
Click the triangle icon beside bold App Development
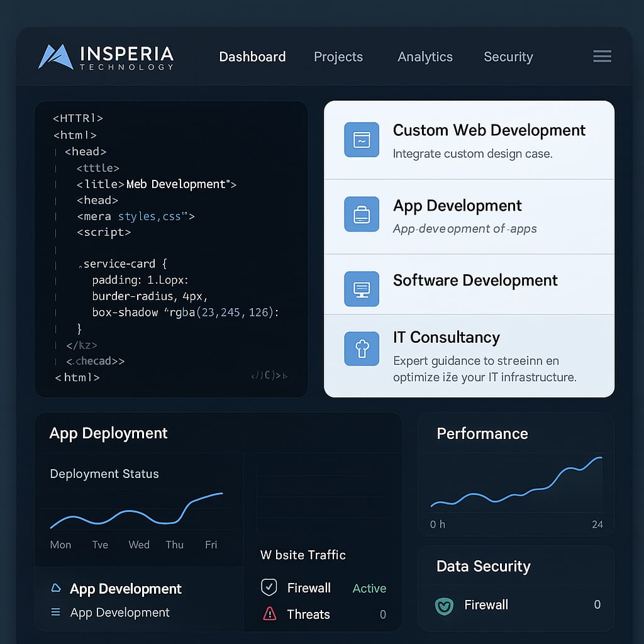pyautogui.click(x=56, y=588)
